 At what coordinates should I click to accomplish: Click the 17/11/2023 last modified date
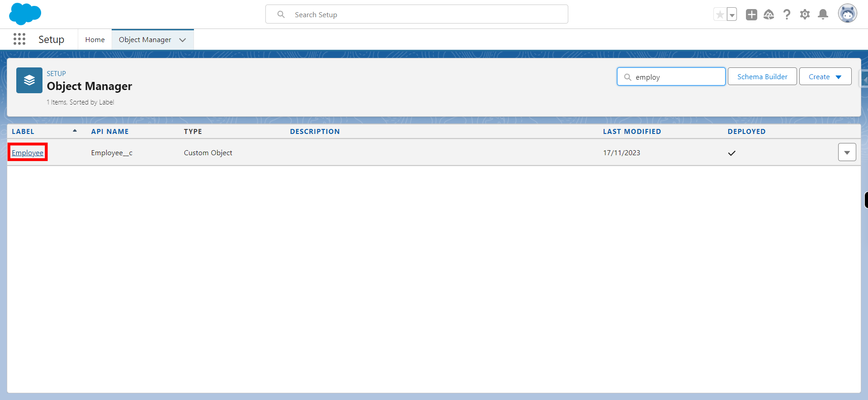(x=622, y=153)
